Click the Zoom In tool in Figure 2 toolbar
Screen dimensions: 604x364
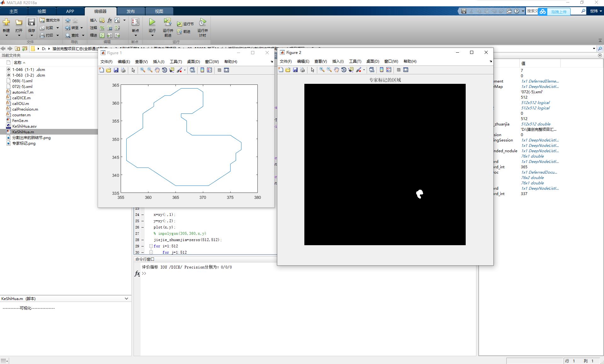click(322, 70)
